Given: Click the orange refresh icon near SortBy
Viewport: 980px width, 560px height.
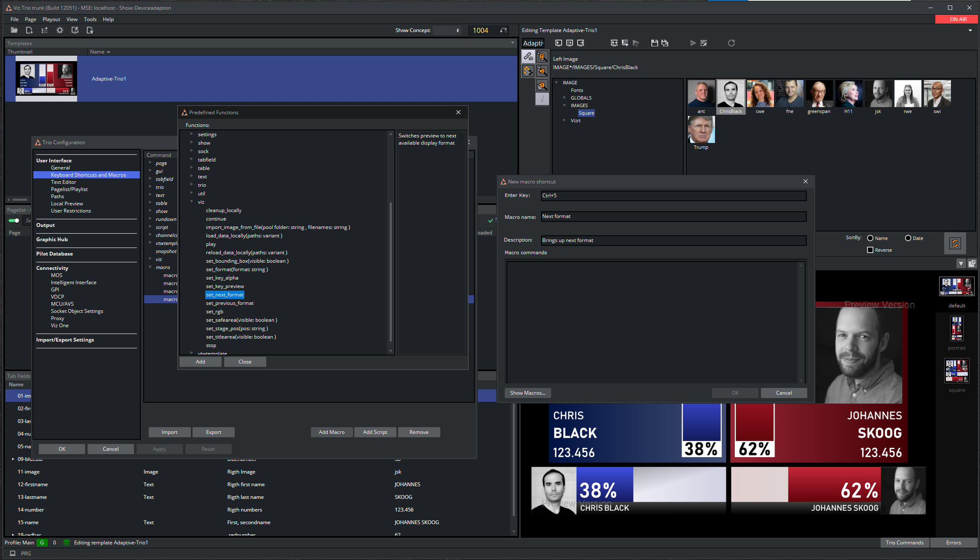Looking at the screenshot, I should pyautogui.click(x=955, y=243).
